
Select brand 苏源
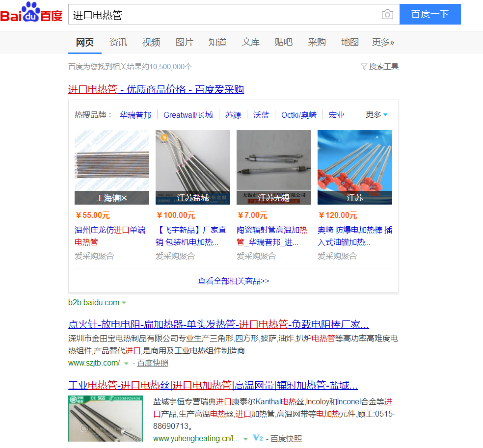click(x=233, y=115)
